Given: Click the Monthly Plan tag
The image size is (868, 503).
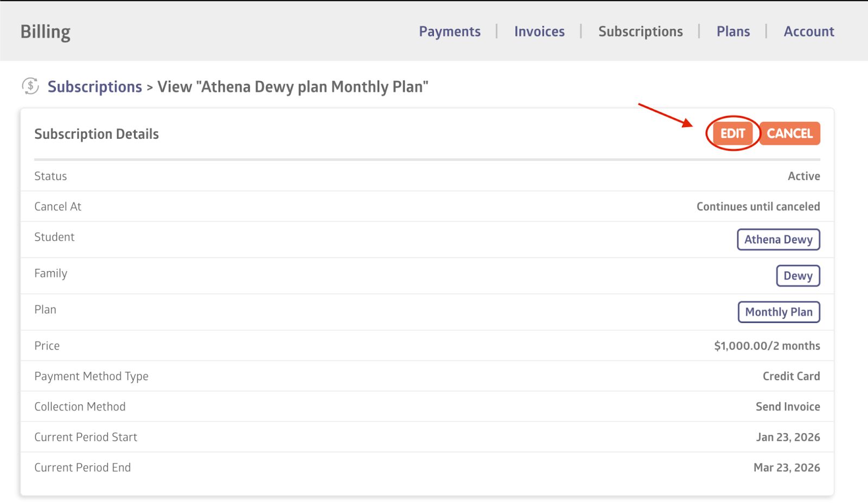Looking at the screenshot, I should [x=778, y=312].
